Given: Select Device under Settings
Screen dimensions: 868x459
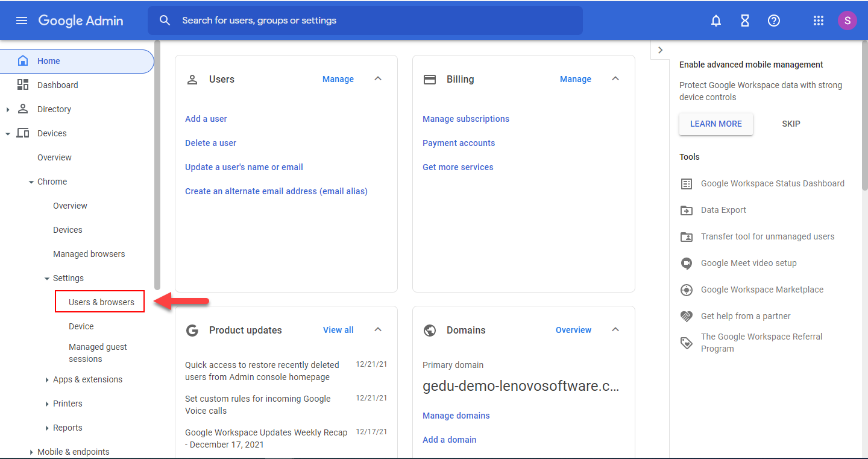Looking at the screenshot, I should coord(81,326).
